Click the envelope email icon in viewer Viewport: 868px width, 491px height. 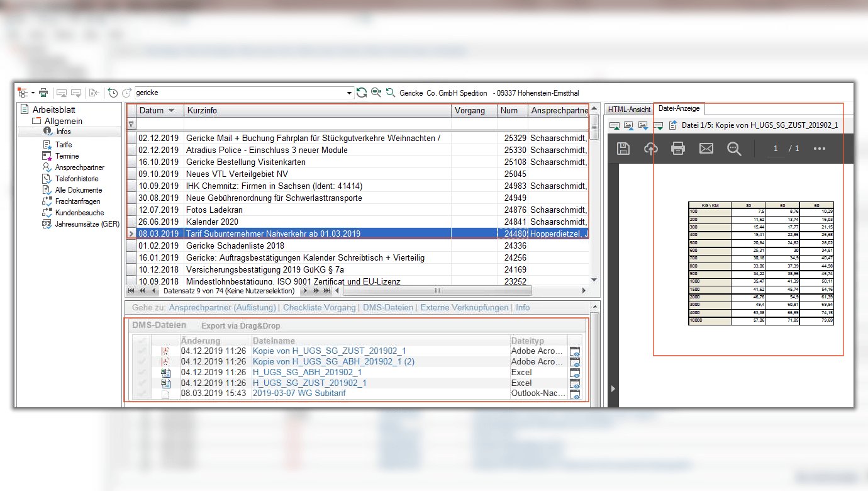point(706,149)
